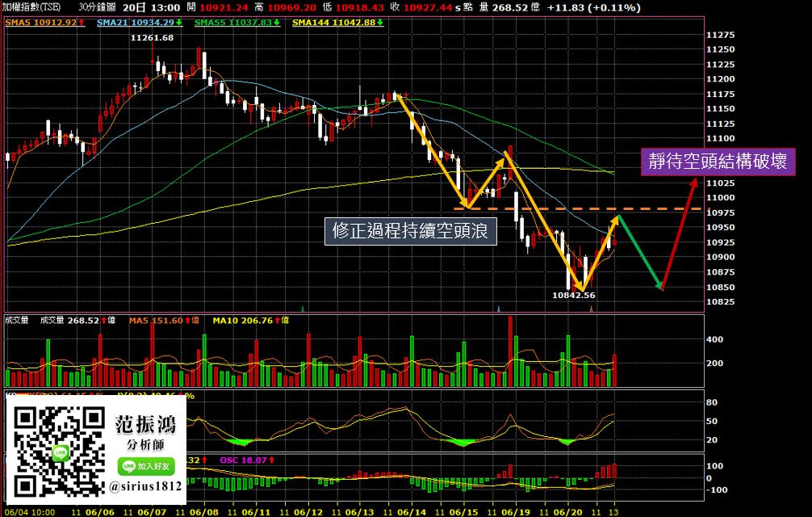Select the SMA5 10912.92 legend
Screen dimensions: 812x517
point(44,23)
